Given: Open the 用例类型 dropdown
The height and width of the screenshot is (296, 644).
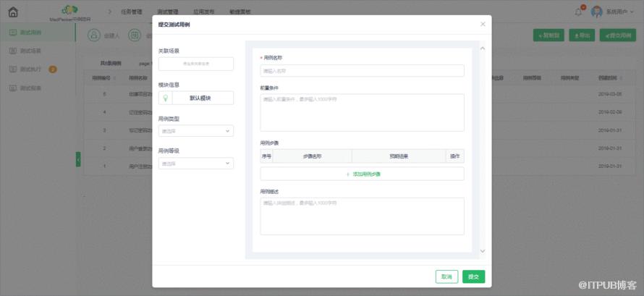Looking at the screenshot, I should tap(196, 131).
